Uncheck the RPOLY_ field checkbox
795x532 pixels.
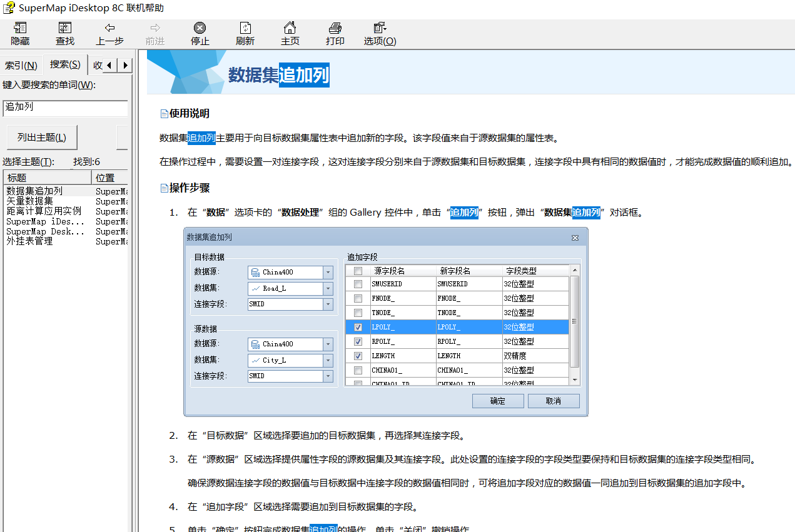358,342
